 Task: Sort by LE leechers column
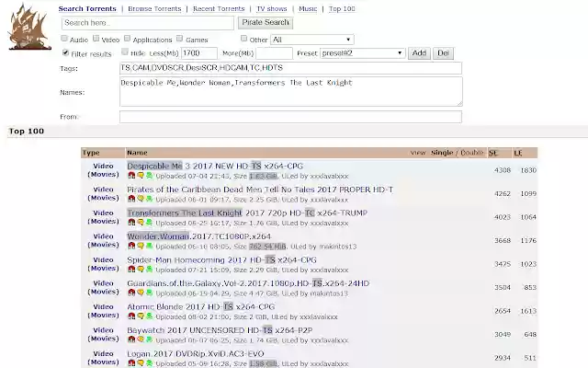click(518, 153)
